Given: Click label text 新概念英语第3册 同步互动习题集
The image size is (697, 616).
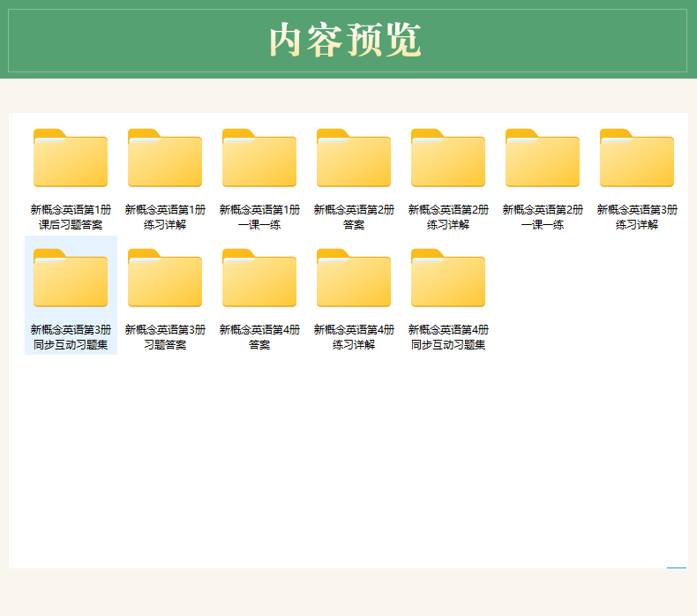Looking at the screenshot, I should pos(71,337).
